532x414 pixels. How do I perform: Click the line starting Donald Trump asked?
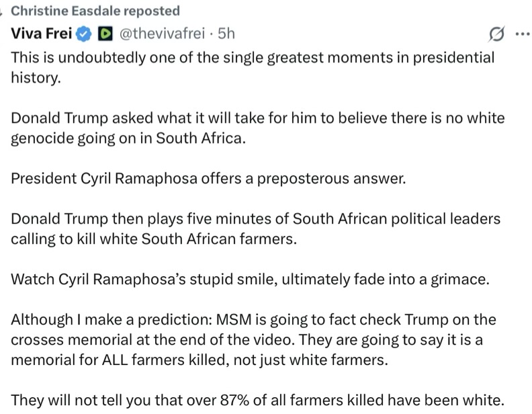pyautogui.click(x=258, y=118)
